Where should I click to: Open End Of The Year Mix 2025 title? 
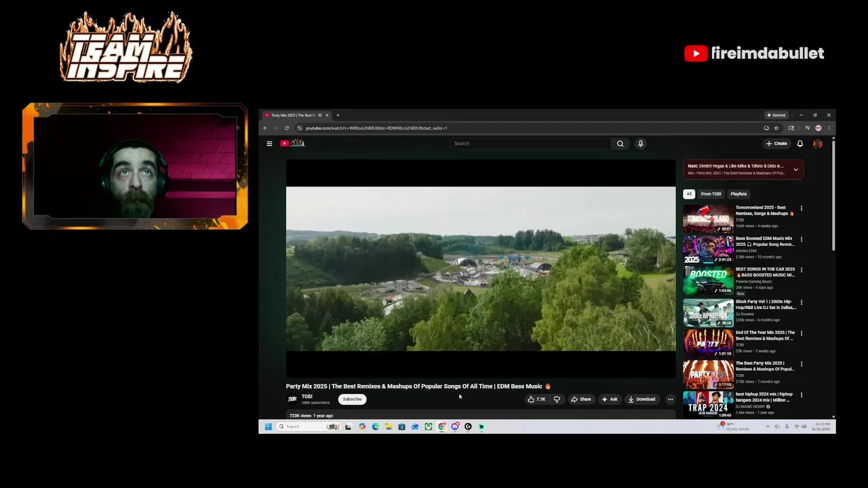766,335
